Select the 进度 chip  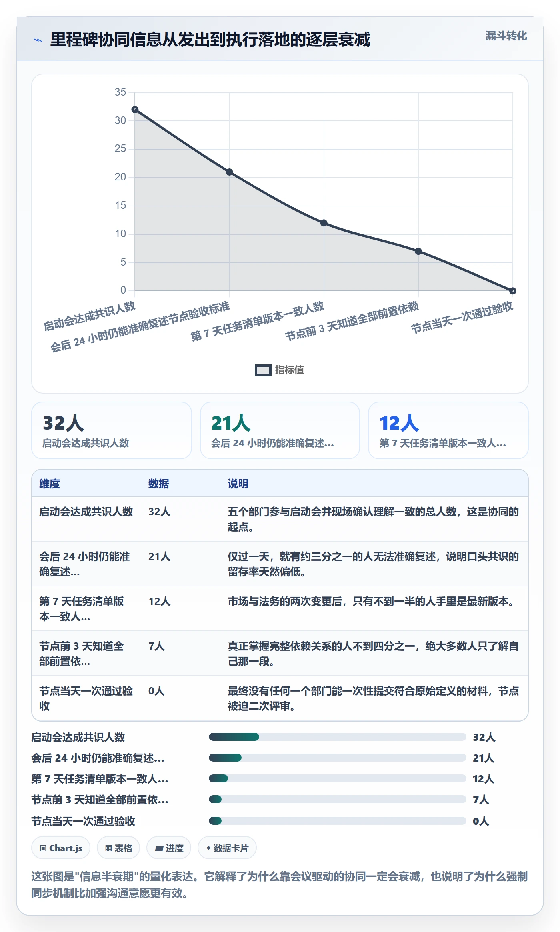[x=169, y=848]
